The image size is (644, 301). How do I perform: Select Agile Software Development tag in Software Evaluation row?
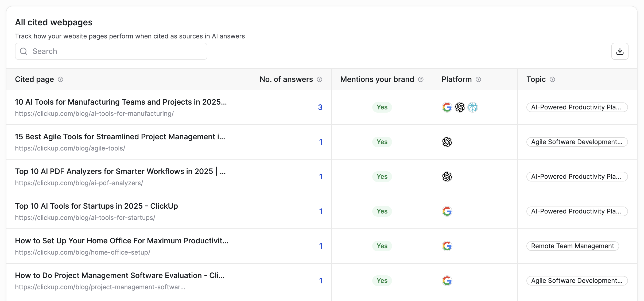[577, 281]
